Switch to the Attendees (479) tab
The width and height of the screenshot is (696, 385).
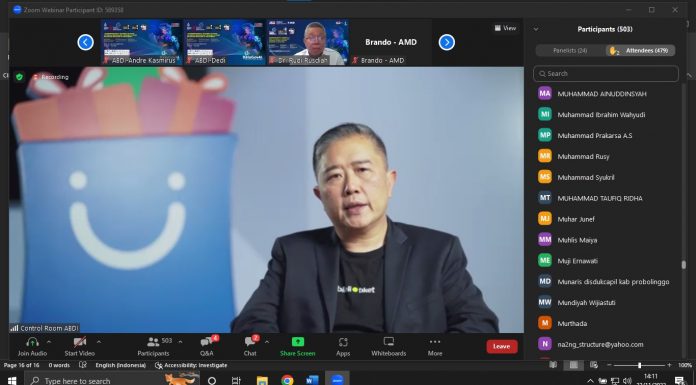coord(641,51)
